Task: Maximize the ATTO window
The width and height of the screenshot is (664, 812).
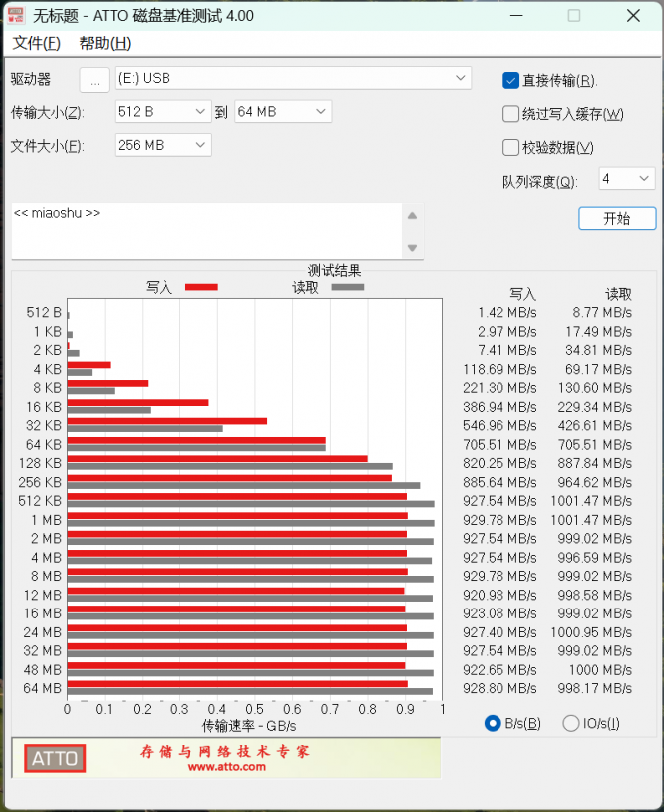Action: (574, 16)
